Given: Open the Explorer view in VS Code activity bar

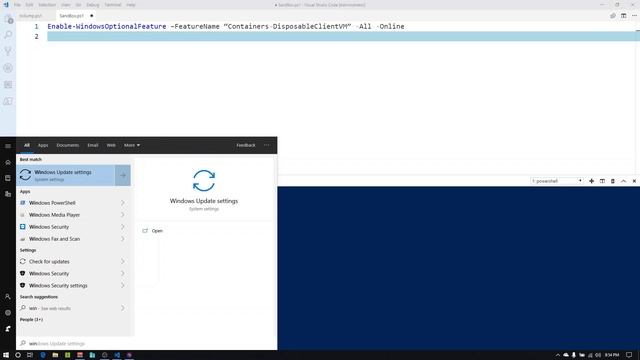Looking at the screenshot, I should pos(8,20).
